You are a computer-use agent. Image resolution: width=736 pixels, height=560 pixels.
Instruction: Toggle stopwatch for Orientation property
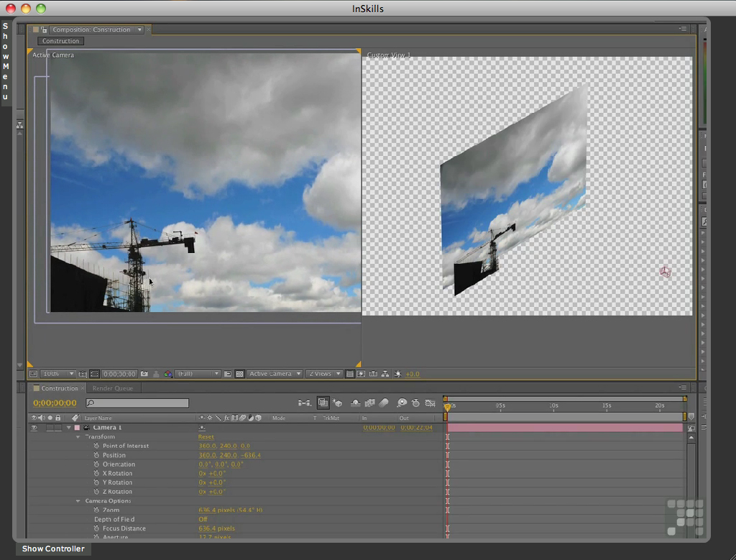96,464
